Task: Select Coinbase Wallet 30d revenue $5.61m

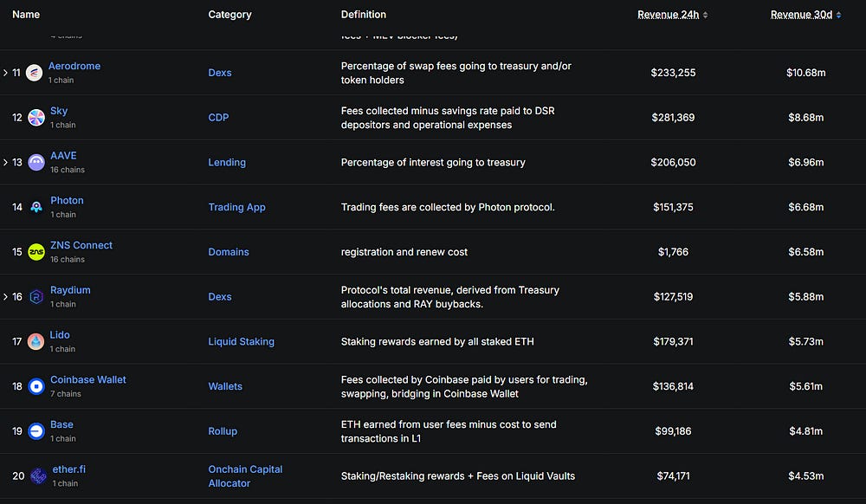Action: click(x=806, y=386)
